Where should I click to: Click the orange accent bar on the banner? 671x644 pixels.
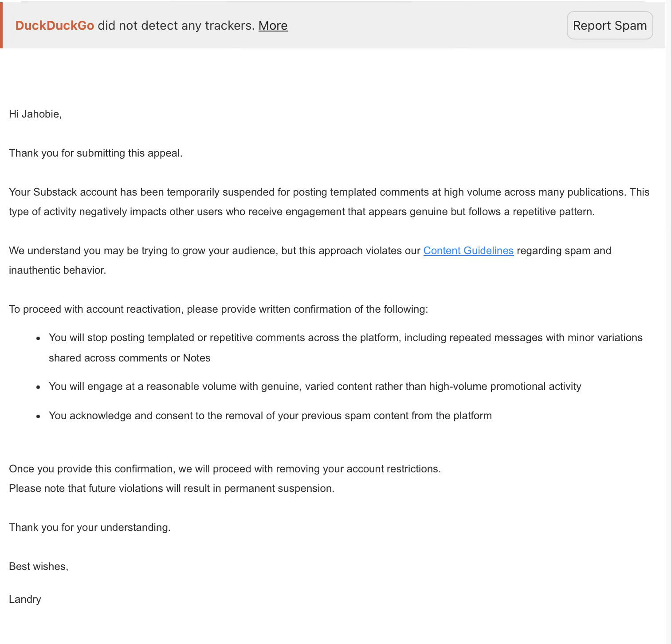[1, 25]
